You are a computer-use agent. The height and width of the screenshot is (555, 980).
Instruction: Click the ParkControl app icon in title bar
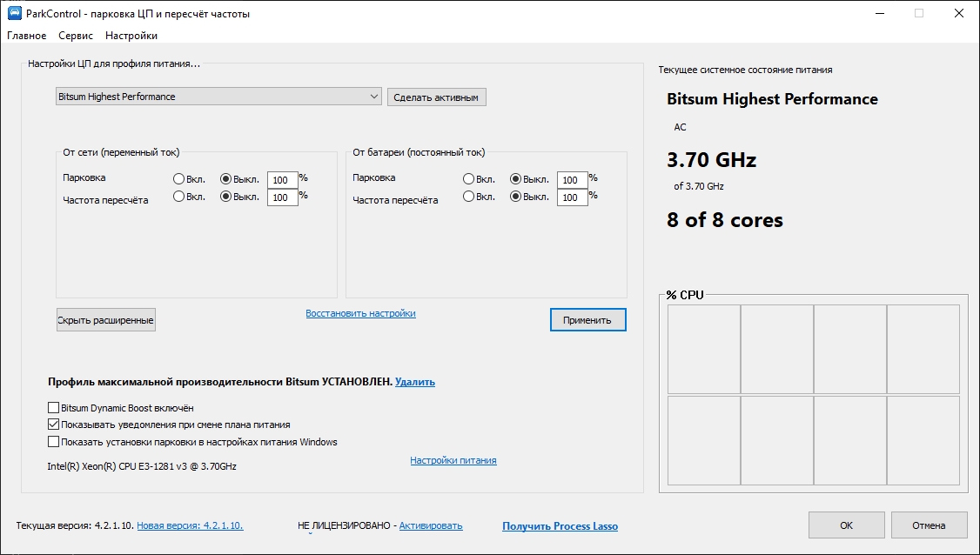pos(14,13)
